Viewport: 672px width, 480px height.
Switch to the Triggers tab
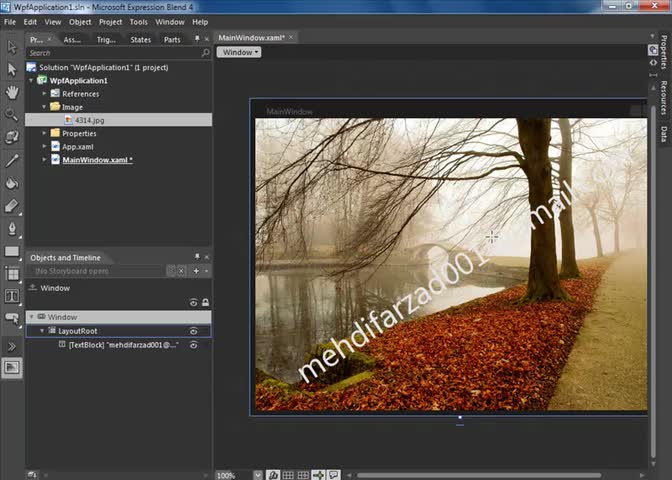click(106, 40)
